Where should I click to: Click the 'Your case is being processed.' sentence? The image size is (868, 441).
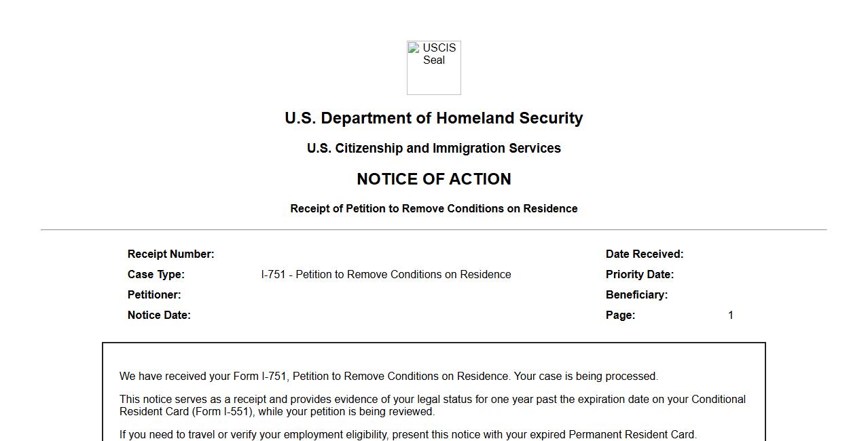click(x=585, y=376)
